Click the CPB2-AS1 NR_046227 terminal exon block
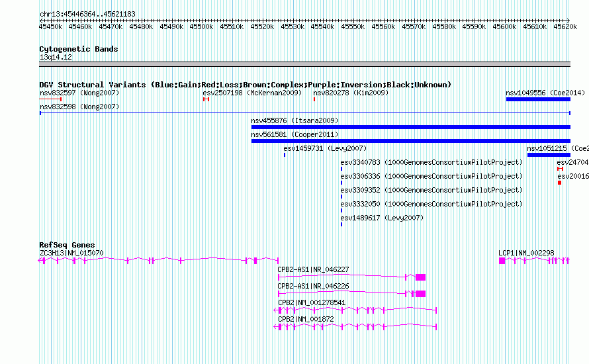 point(421,277)
